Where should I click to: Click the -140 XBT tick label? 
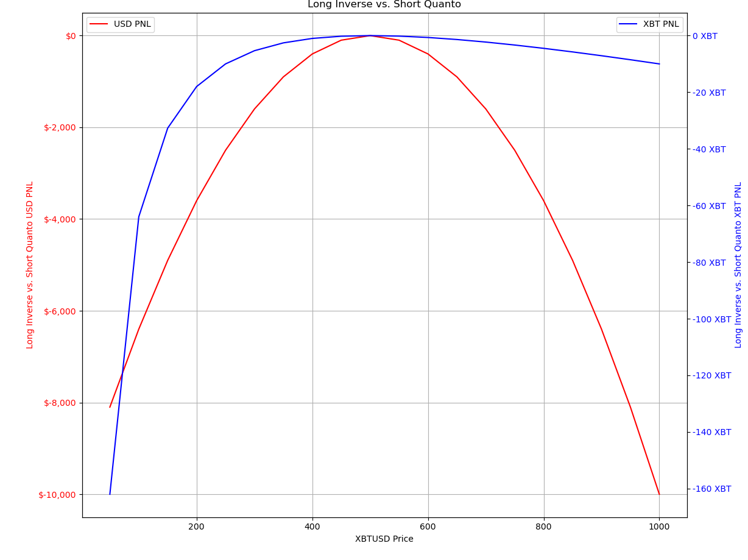[711, 432]
